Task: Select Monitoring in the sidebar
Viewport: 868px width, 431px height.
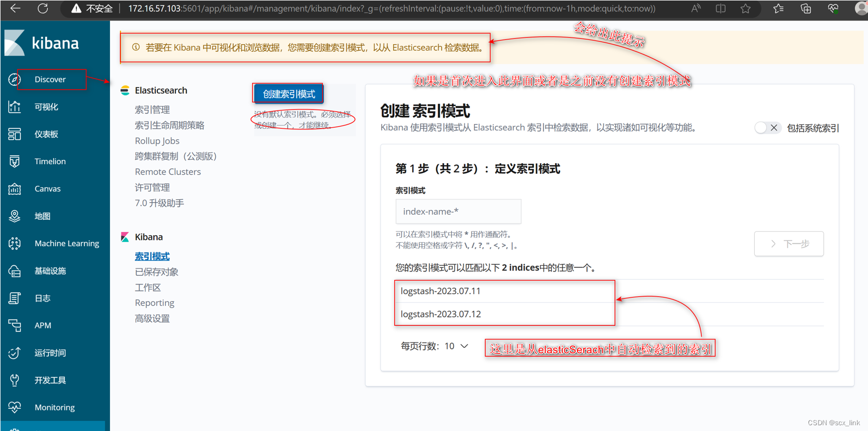Action: pyautogui.click(x=55, y=408)
